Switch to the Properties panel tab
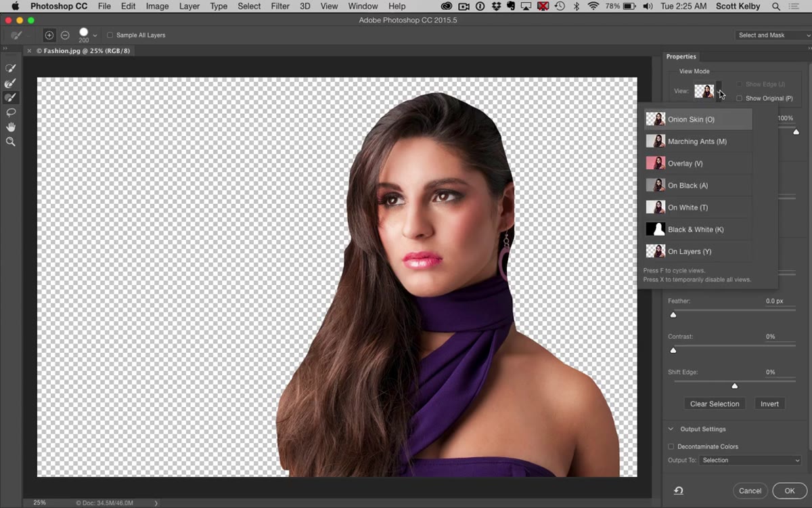The height and width of the screenshot is (508, 812). click(681, 56)
